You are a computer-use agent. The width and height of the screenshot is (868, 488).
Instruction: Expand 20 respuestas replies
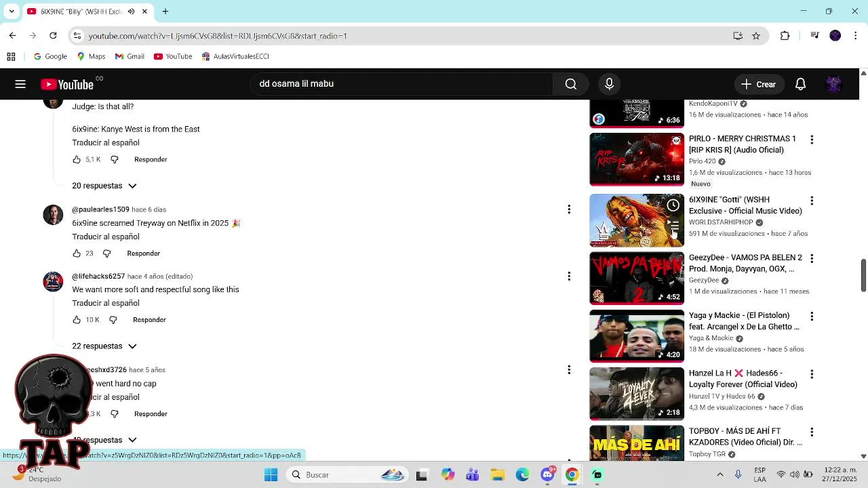(104, 186)
